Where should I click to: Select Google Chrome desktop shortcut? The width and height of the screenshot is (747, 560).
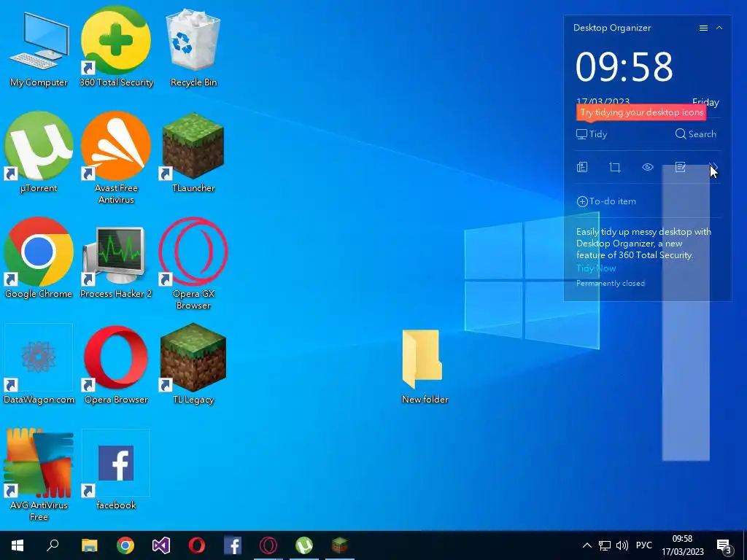[x=39, y=258]
